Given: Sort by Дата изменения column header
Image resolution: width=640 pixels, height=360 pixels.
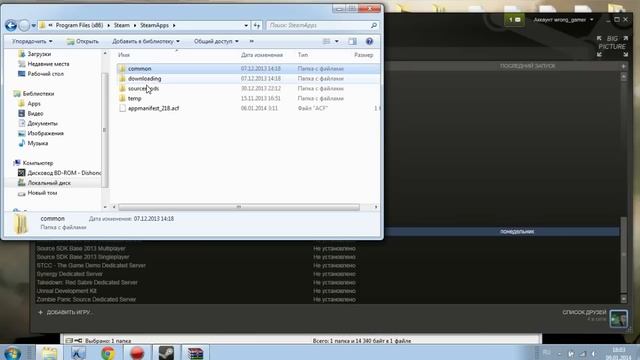Looking at the screenshot, I should 262,55.
